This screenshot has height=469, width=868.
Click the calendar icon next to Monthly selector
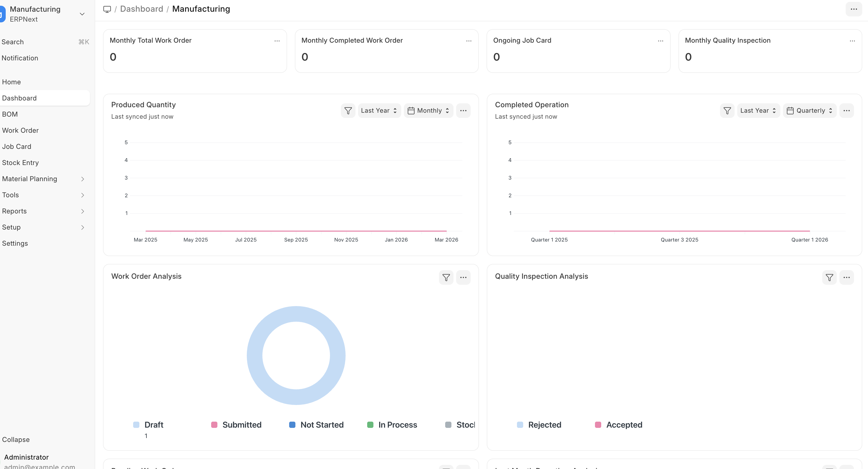tap(411, 110)
